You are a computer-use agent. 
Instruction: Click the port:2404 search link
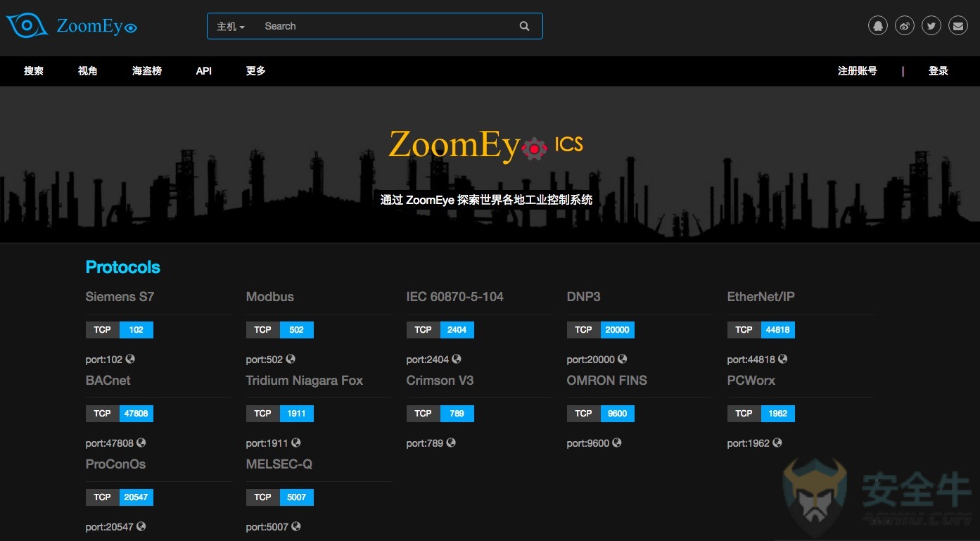pyautogui.click(x=428, y=359)
